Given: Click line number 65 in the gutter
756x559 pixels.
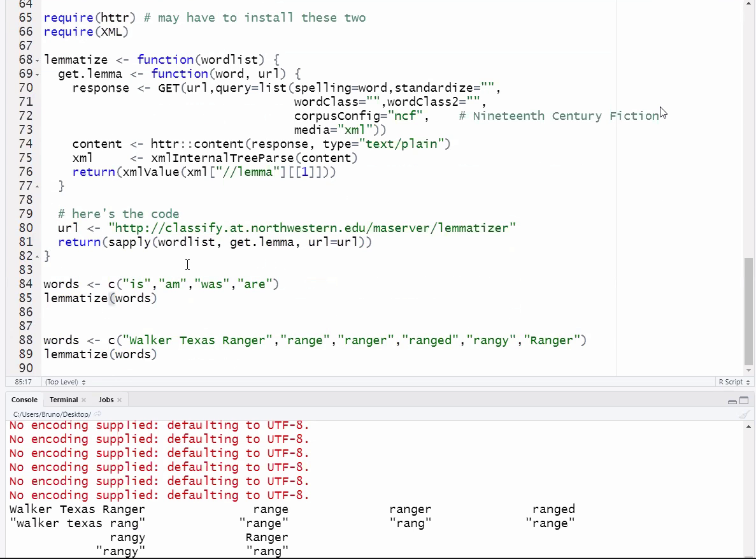Looking at the screenshot, I should [x=25, y=18].
